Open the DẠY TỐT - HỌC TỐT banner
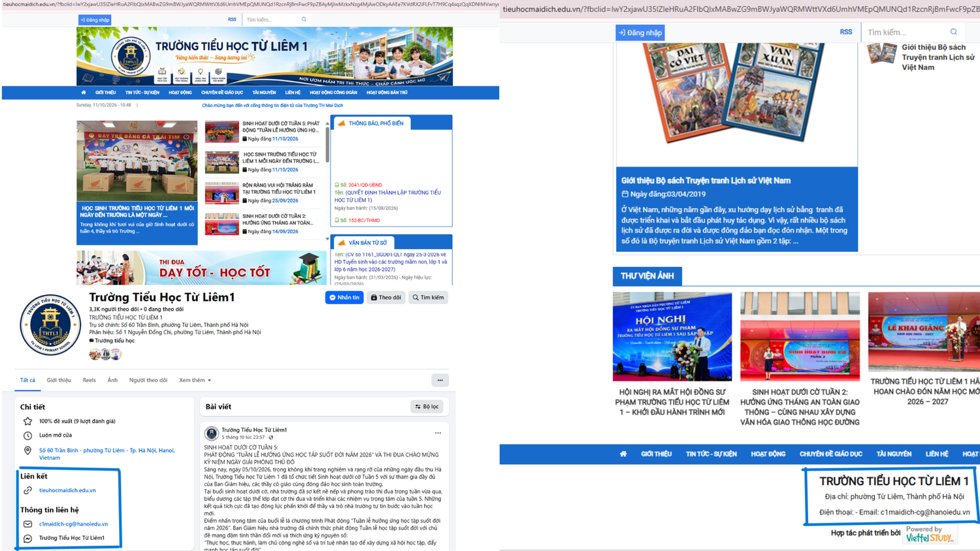This screenshot has width=980, height=551. pos(201,268)
